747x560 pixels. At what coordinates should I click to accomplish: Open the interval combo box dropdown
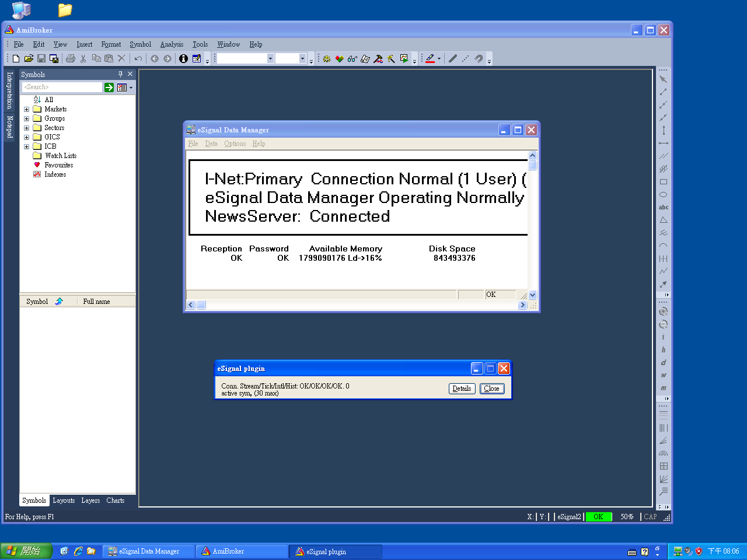tap(302, 58)
